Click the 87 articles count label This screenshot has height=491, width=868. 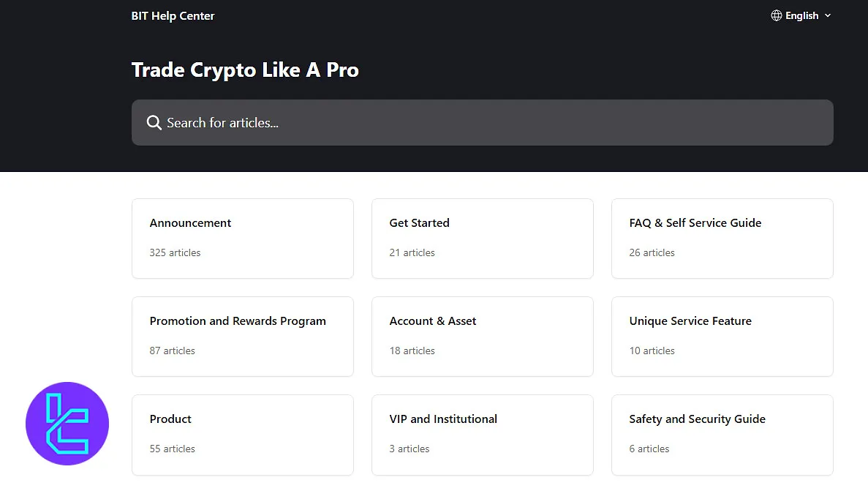point(172,351)
